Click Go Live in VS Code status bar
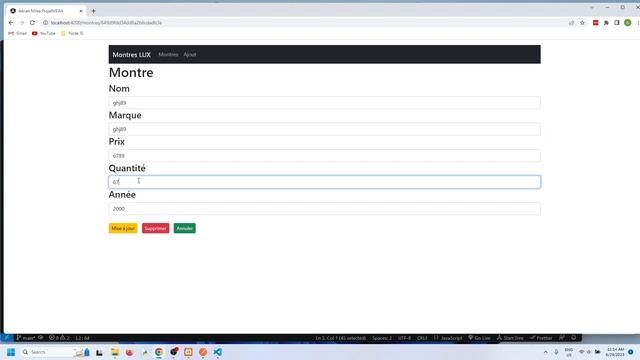Viewport: 640px width, 360px height. coord(480,338)
